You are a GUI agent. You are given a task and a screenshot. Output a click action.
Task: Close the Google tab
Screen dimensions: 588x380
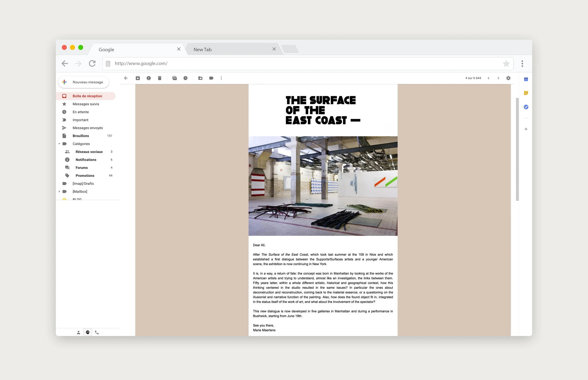point(179,49)
